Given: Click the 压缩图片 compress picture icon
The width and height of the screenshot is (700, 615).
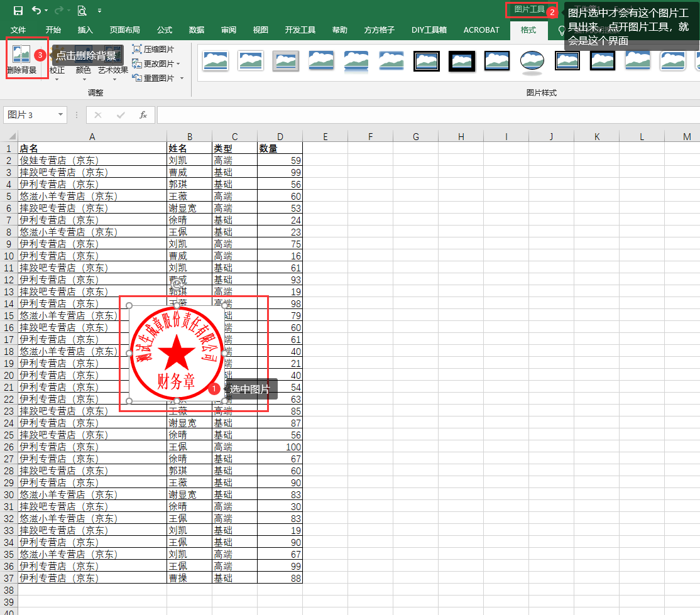Looking at the screenshot, I should point(136,49).
